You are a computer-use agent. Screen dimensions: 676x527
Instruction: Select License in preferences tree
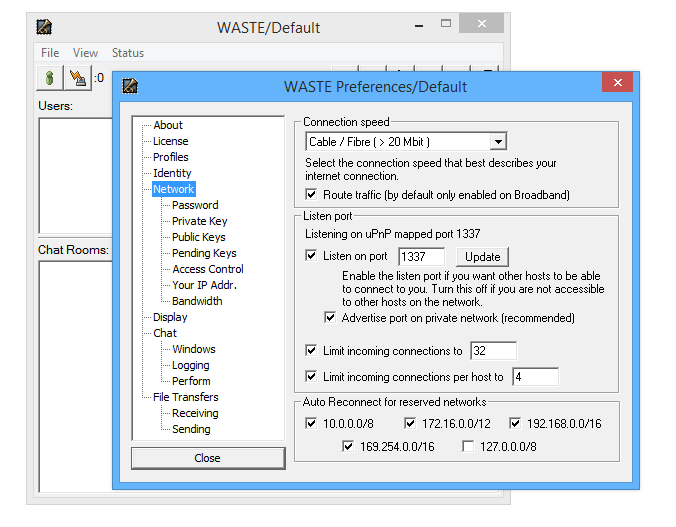click(171, 141)
